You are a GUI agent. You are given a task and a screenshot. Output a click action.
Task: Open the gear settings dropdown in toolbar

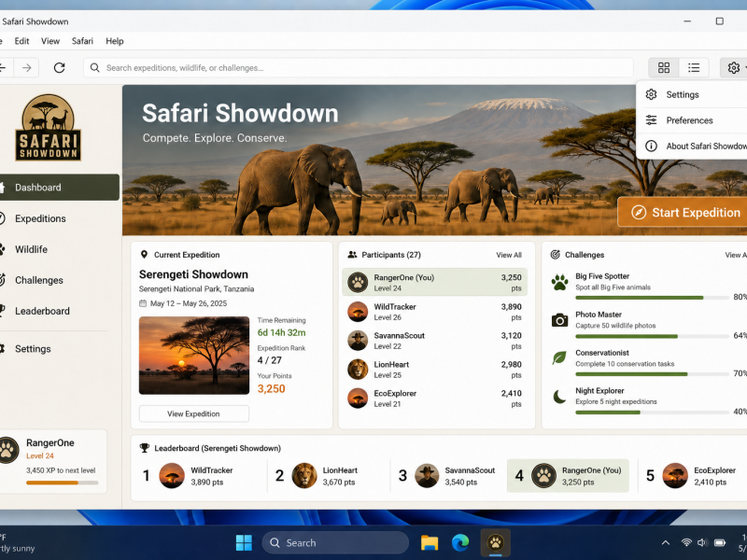point(734,67)
